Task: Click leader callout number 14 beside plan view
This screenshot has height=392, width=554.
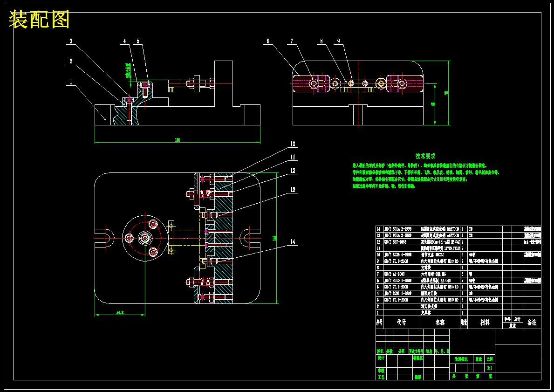Action: 293,242
